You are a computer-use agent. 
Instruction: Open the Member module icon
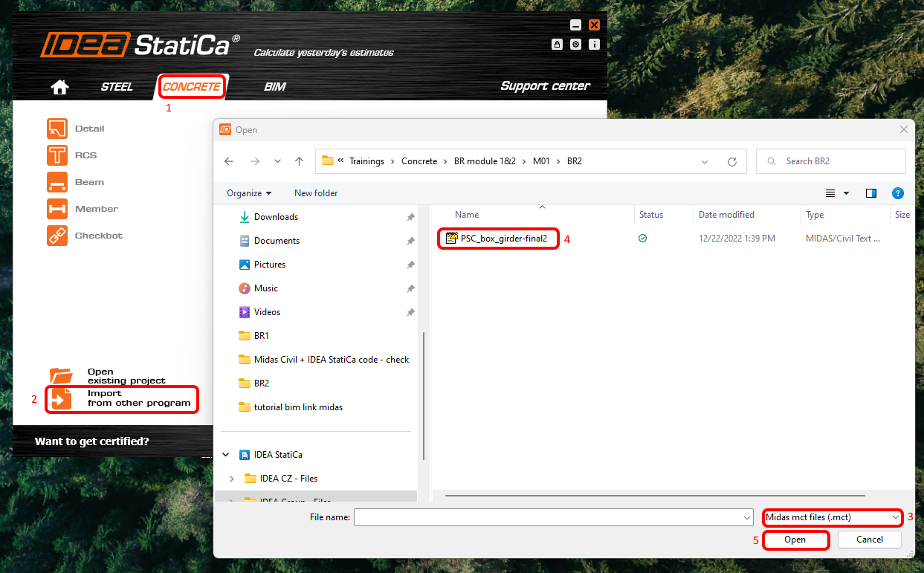57,209
